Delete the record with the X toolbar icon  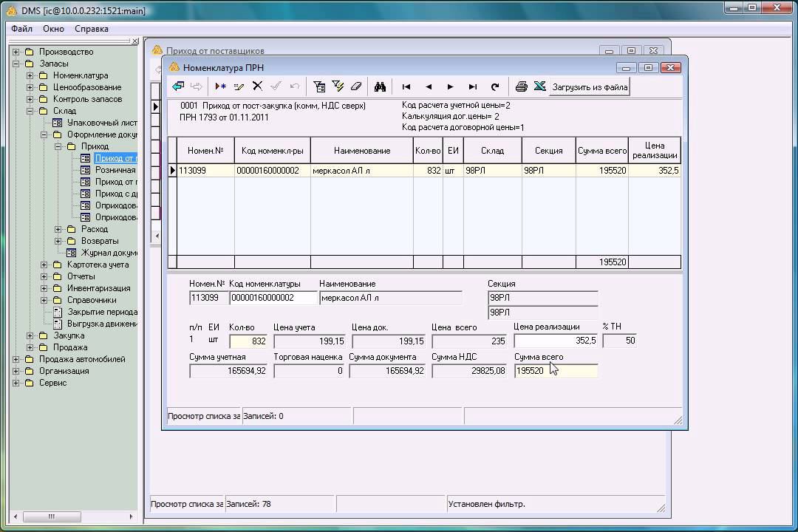point(258,86)
